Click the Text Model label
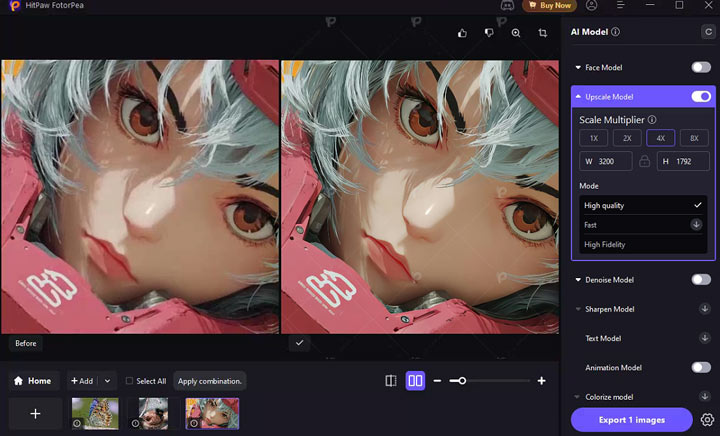720x436 pixels. [603, 338]
